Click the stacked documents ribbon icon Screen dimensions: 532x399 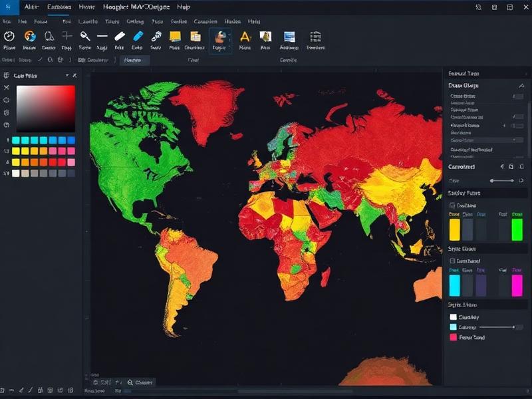(195, 37)
